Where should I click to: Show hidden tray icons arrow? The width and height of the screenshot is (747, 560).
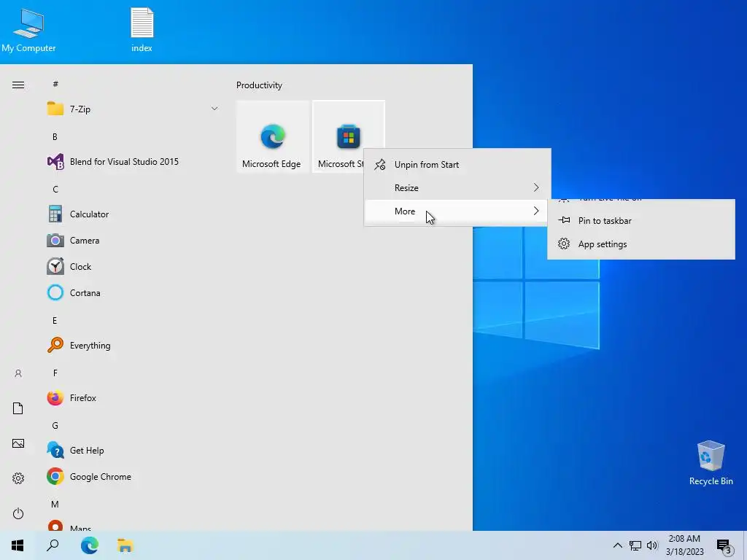(x=617, y=545)
